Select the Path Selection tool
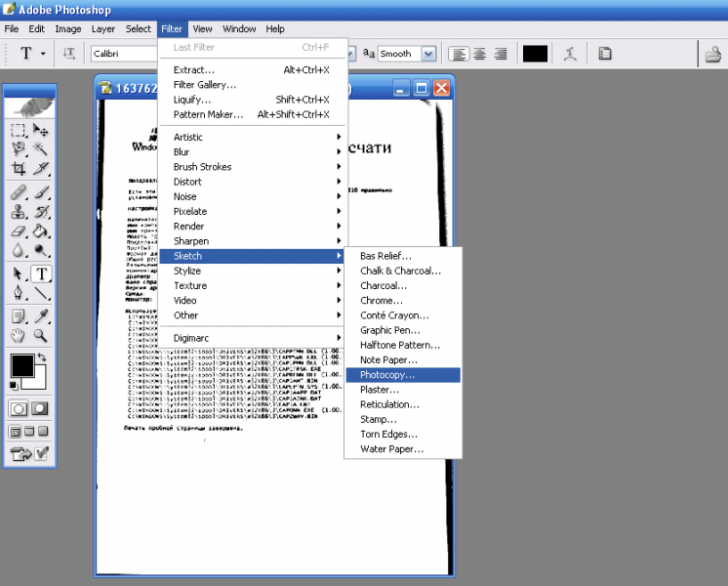The image size is (728, 586). click(x=19, y=273)
